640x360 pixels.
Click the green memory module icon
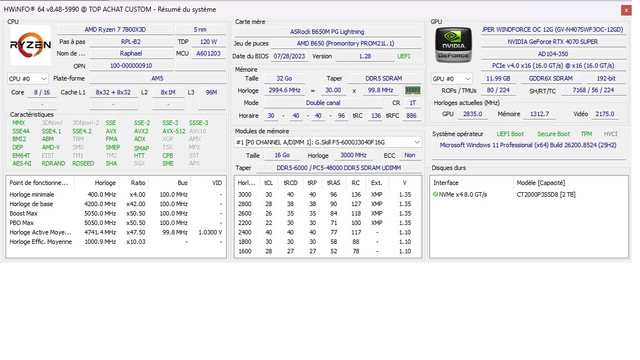pyautogui.click(x=412, y=90)
